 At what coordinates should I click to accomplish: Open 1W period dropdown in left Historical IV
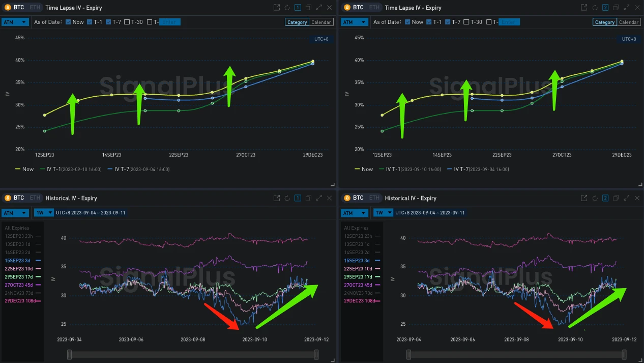tap(43, 213)
